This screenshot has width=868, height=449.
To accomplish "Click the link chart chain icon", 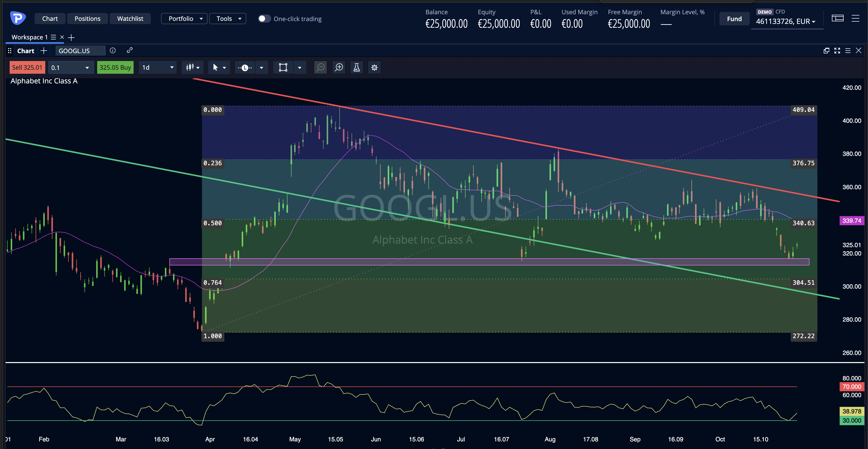I will tap(129, 51).
